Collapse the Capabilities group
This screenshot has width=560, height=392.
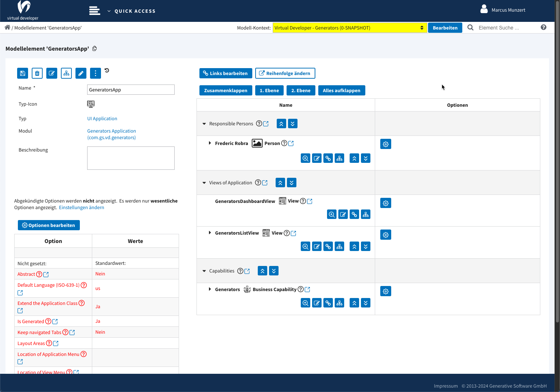click(204, 271)
